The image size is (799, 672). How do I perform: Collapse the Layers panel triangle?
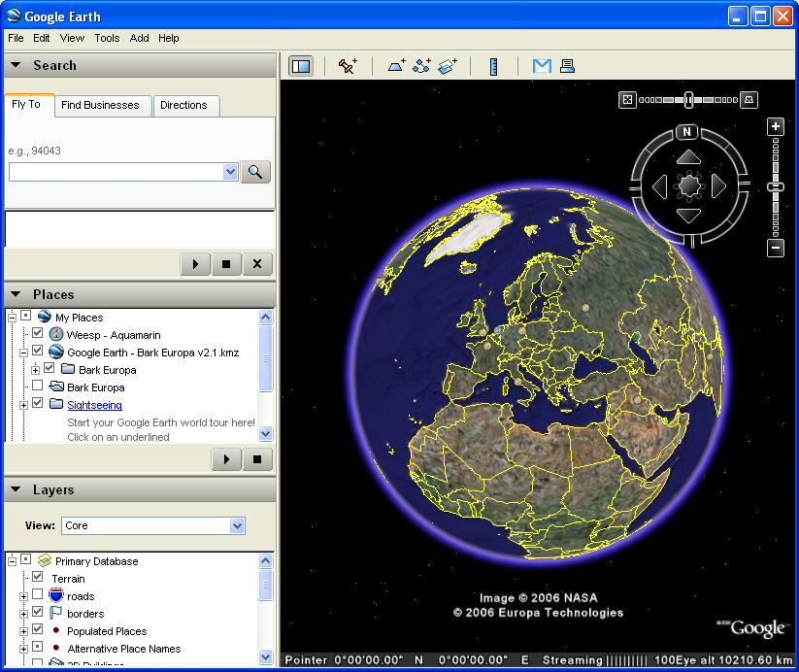pos(16,489)
